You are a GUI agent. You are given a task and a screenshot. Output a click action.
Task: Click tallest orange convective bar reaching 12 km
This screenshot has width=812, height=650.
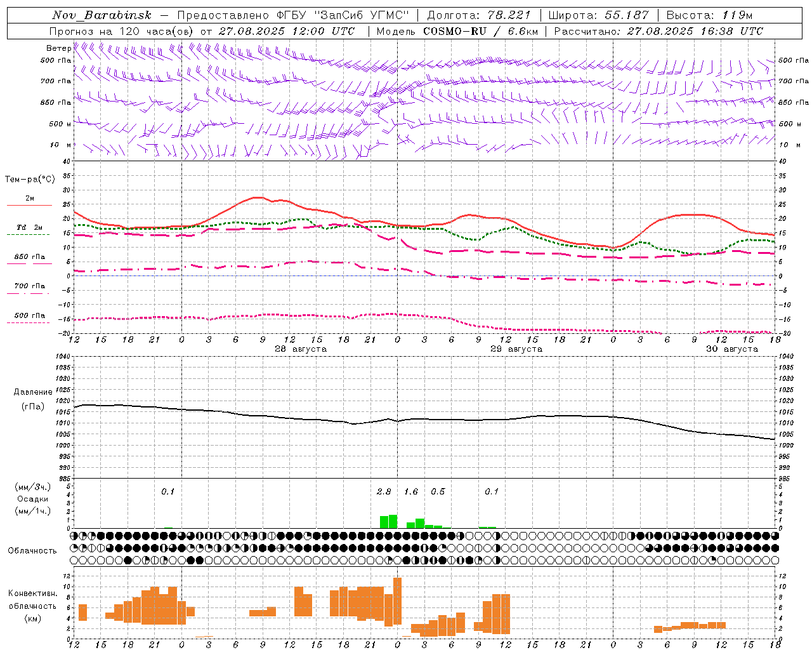pos(397,602)
